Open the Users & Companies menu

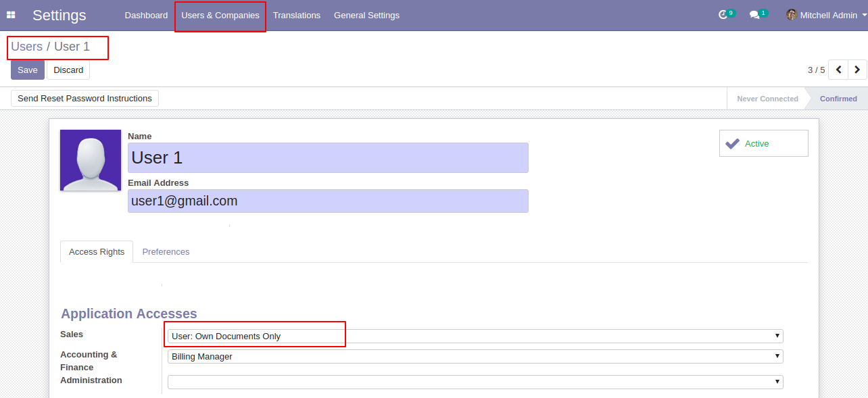[x=220, y=15]
